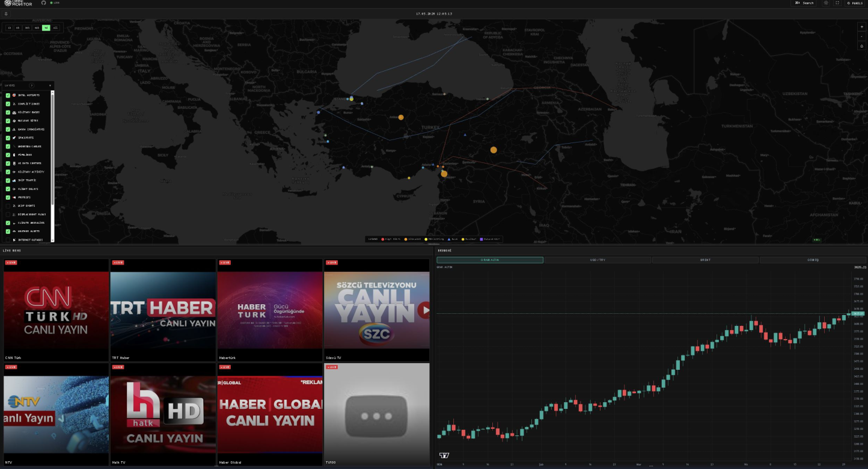Click the pin icon below the logo
The height and width of the screenshot is (469, 868).
click(x=6, y=13)
